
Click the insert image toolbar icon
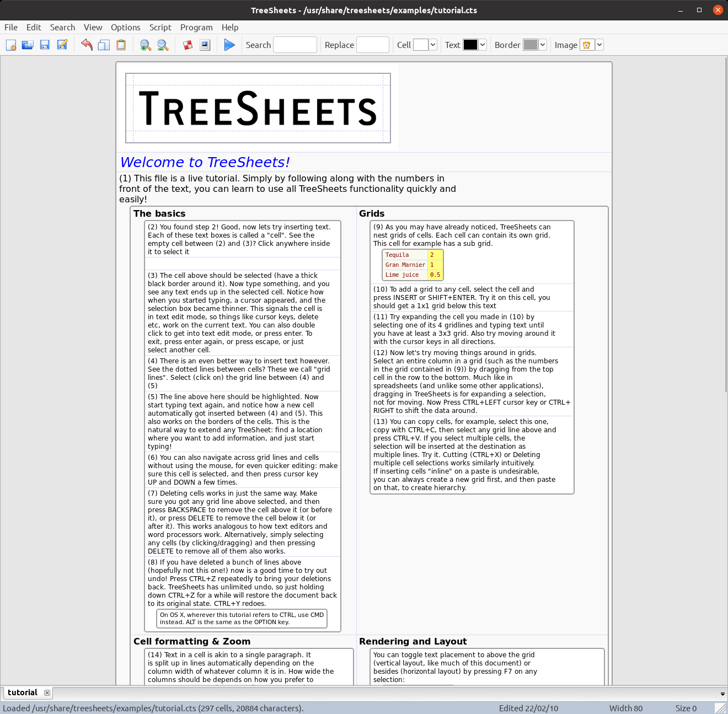205,45
